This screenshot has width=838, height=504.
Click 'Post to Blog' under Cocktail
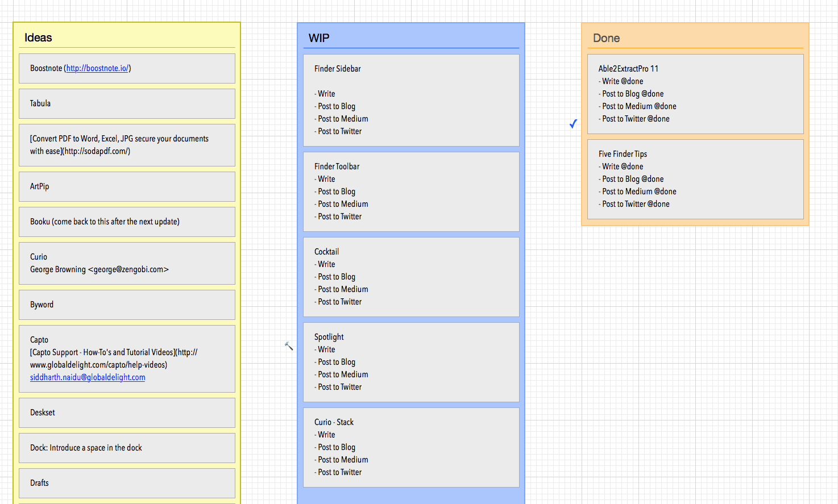[x=335, y=277]
